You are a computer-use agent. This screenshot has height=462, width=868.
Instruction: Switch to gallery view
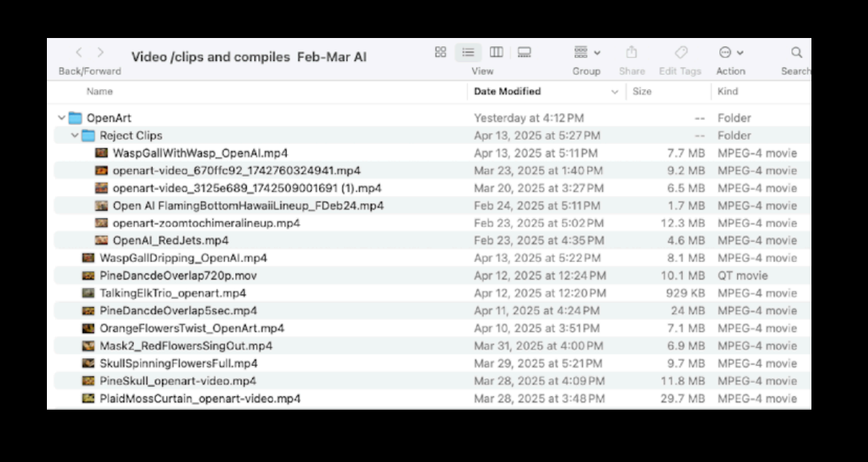524,52
